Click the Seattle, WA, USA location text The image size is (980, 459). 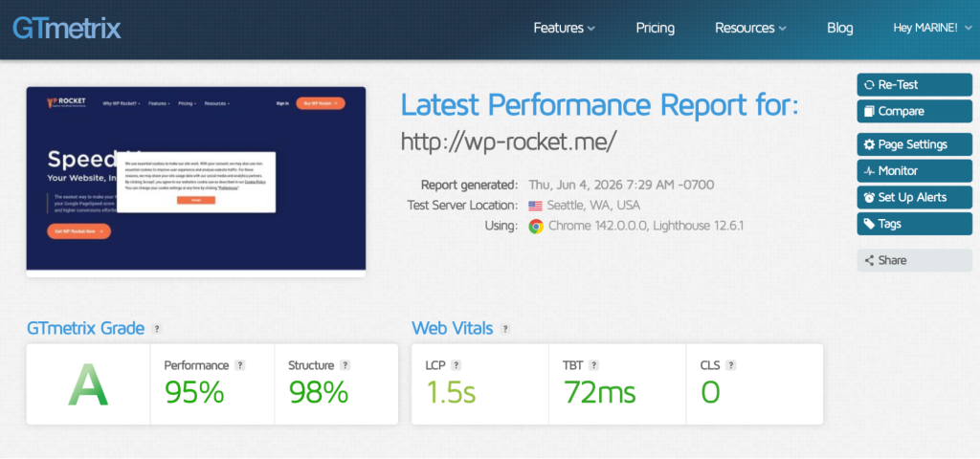(593, 206)
